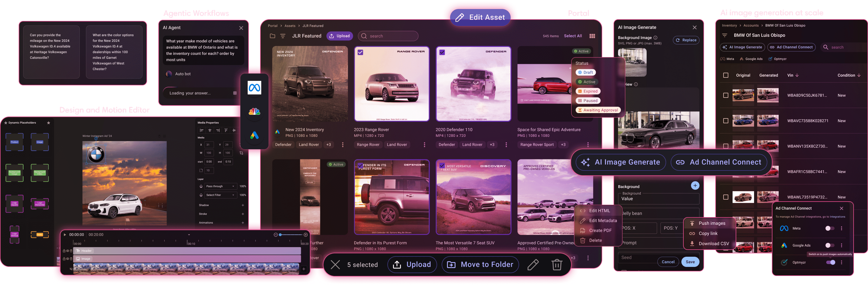The image size is (868, 285).
Task: Adjust the timeline zoom slider
Action: tap(291, 235)
